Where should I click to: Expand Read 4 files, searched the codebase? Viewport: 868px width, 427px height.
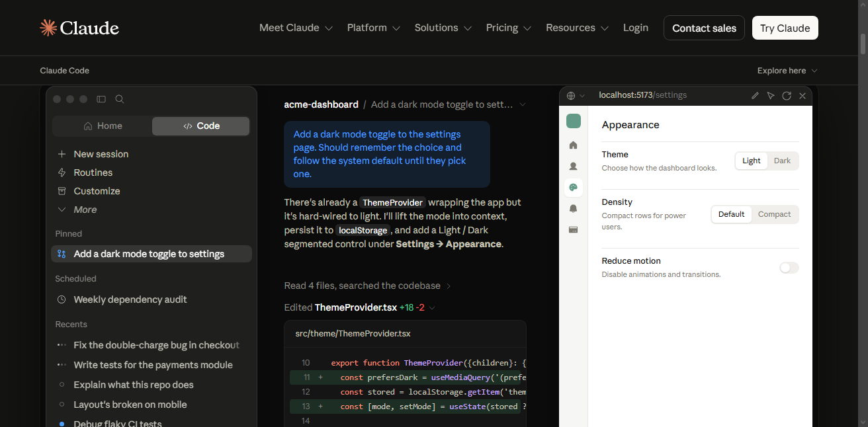tap(368, 286)
